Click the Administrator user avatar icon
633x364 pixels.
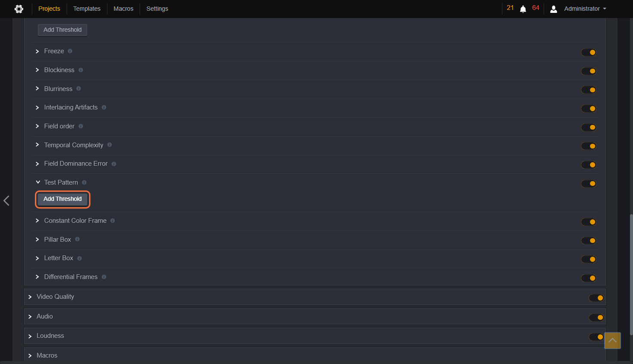click(553, 9)
